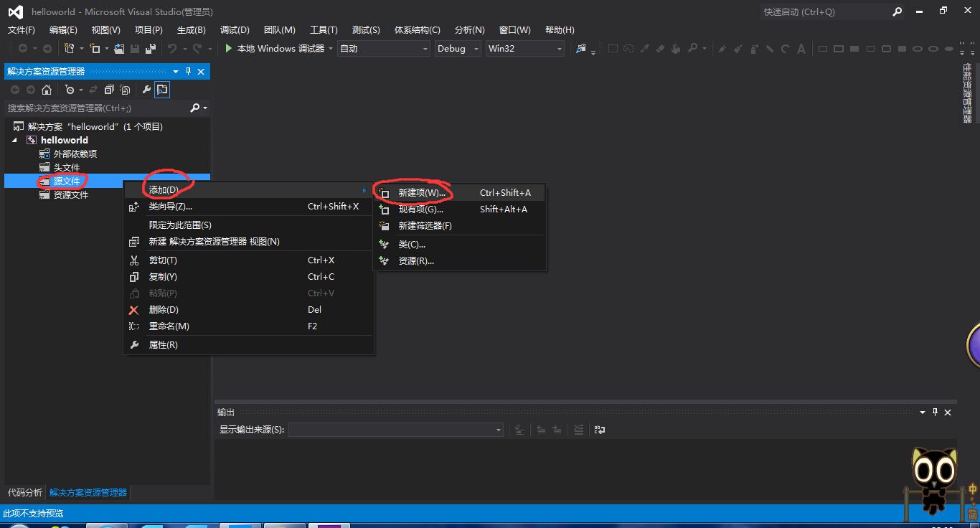980x528 pixels.
Task: Select the Pencil tool
Action: tap(722, 49)
